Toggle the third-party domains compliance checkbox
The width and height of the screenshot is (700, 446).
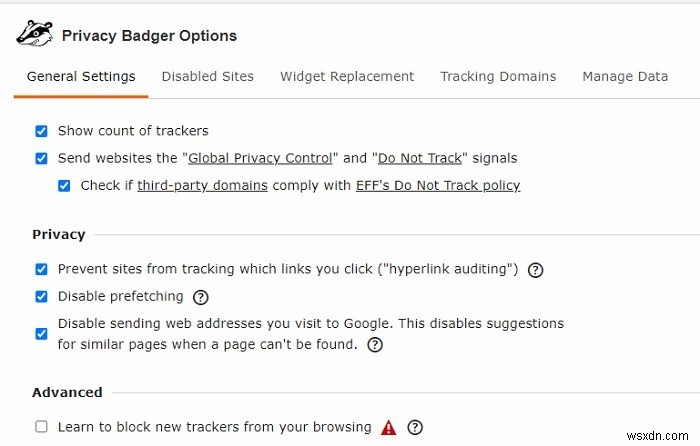(x=64, y=185)
